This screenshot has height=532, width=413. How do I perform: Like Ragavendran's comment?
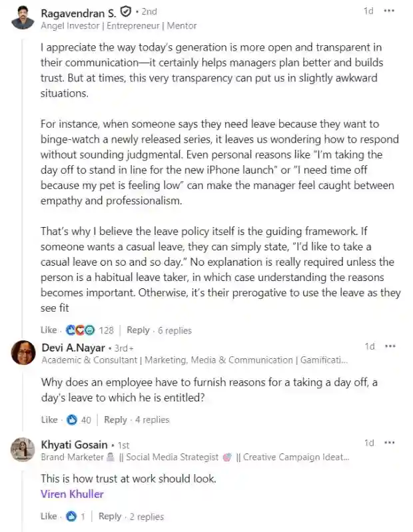tap(49, 330)
